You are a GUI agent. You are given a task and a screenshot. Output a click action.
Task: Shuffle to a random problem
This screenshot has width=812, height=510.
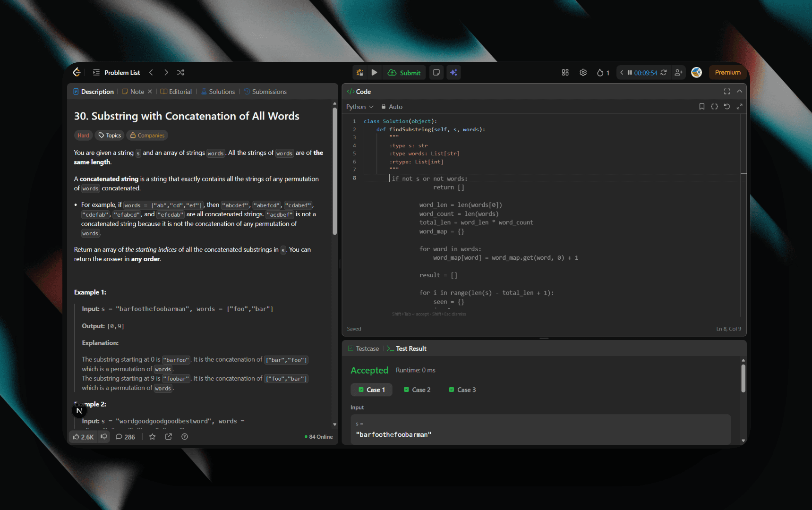click(180, 72)
